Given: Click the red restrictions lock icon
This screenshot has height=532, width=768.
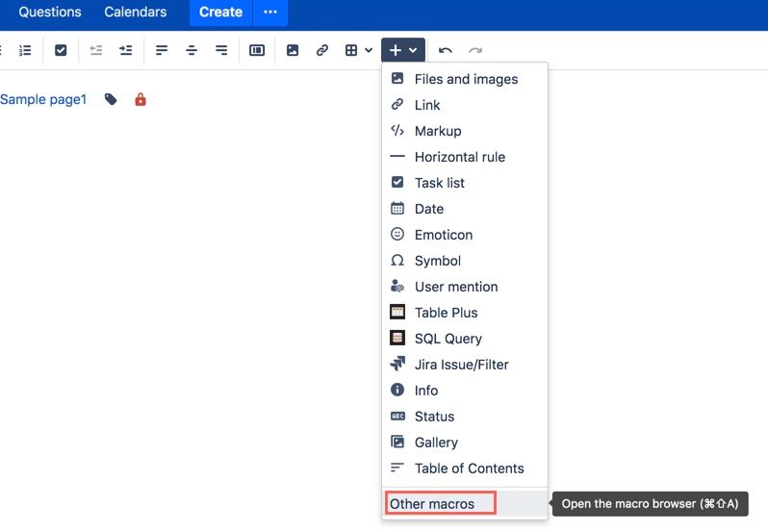Looking at the screenshot, I should coord(141,99).
